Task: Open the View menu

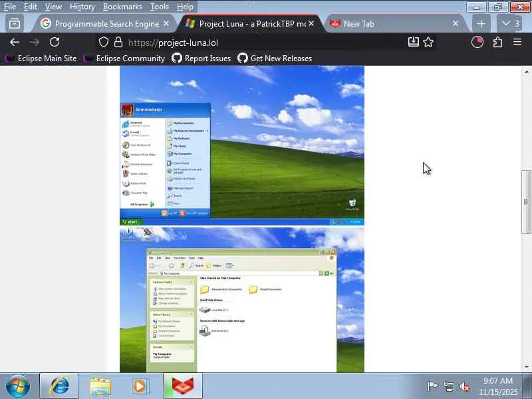Action: 53,7
